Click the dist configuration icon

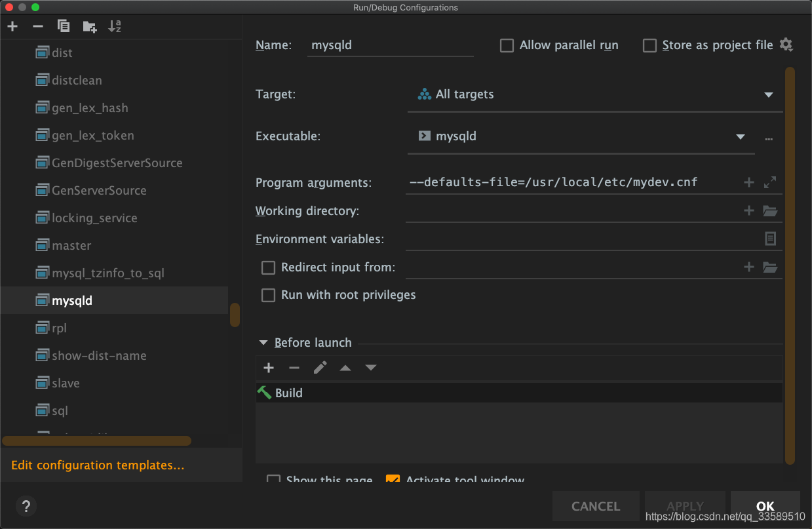pyautogui.click(x=42, y=52)
